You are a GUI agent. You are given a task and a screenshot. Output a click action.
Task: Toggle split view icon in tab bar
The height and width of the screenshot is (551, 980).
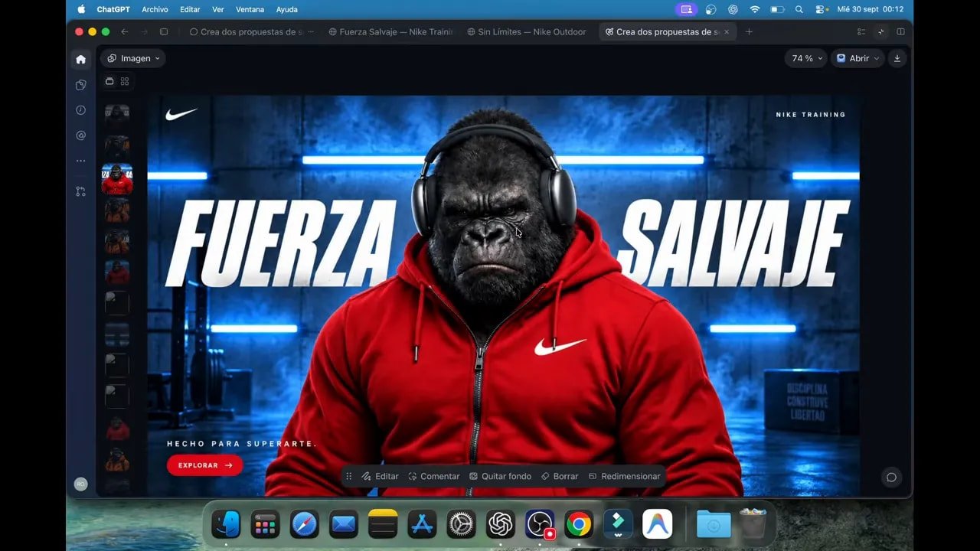pos(900,31)
